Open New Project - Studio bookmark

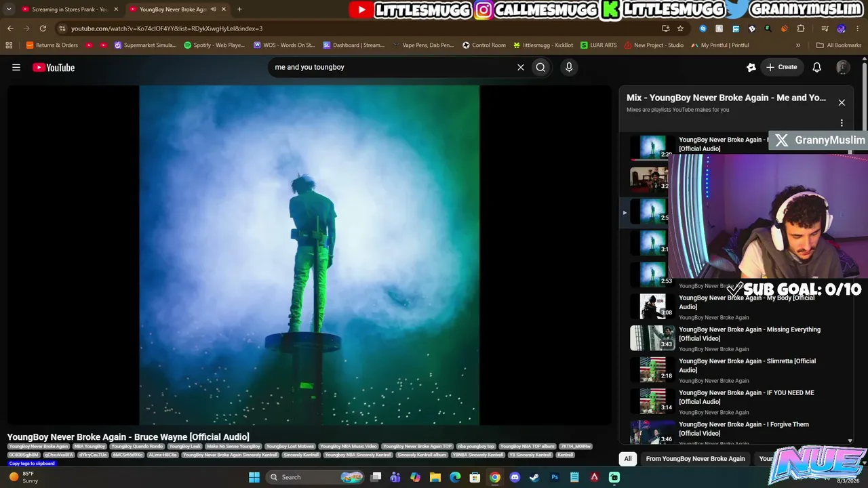tap(654, 45)
